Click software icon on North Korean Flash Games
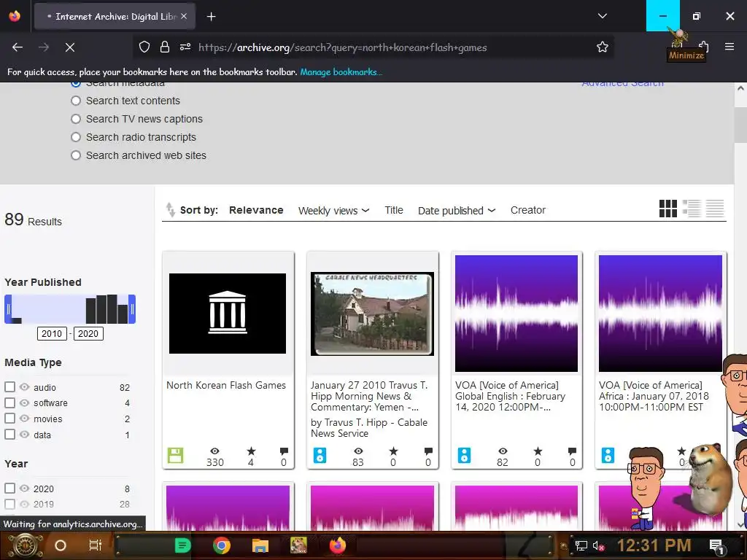Image resolution: width=747 pixels, height=560 pixels. (175, 456)
